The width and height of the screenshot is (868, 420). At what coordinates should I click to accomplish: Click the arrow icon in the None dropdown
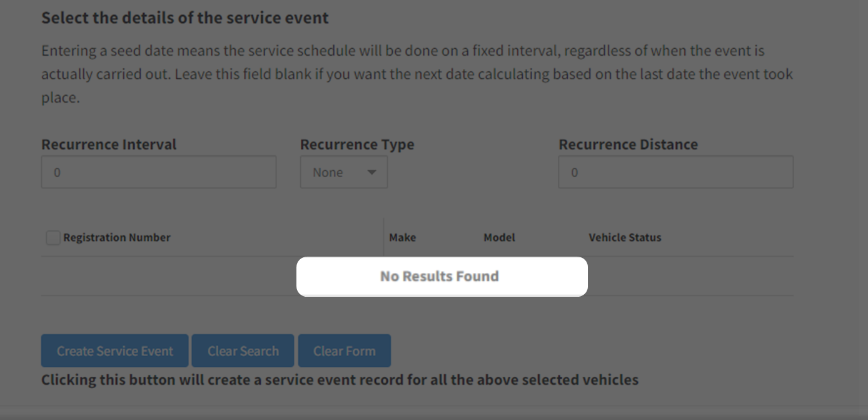click(x=371, y=172)
